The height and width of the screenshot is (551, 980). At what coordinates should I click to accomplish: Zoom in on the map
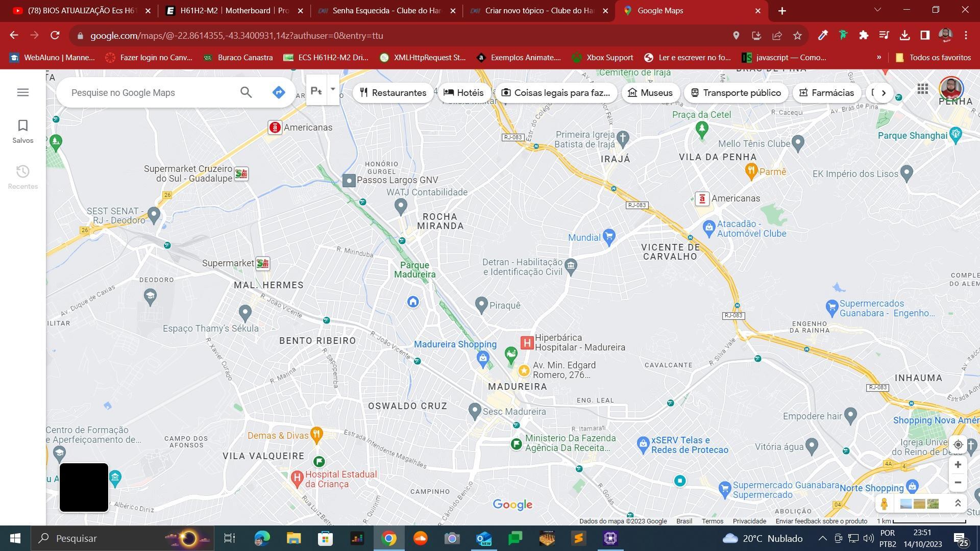click(958, 465)
